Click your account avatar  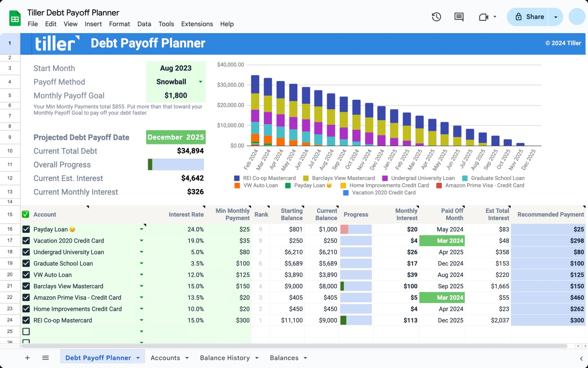click(576, 17)
